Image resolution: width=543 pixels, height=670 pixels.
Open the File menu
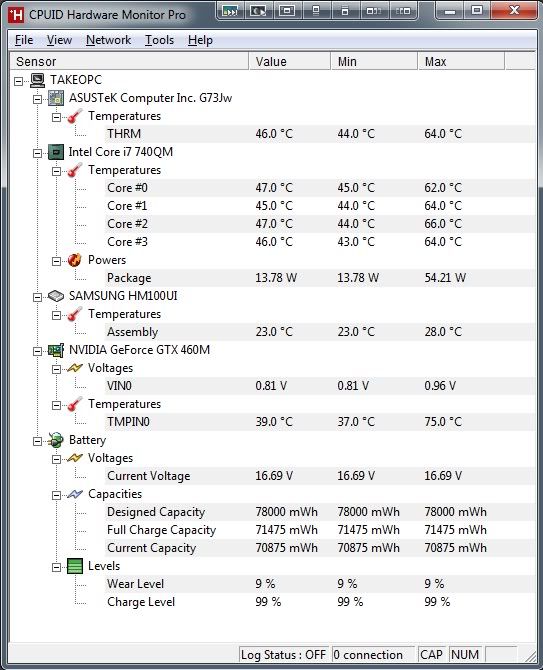[24, 40]
